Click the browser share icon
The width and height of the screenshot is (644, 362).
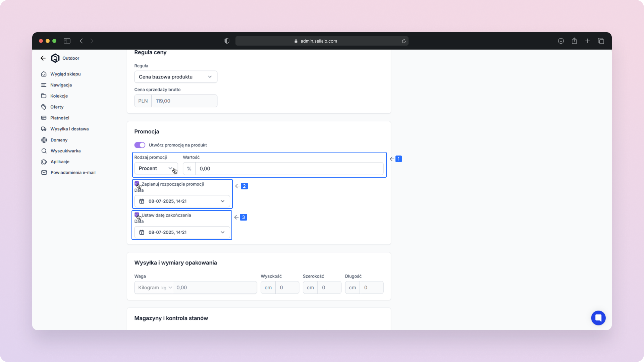574,41
